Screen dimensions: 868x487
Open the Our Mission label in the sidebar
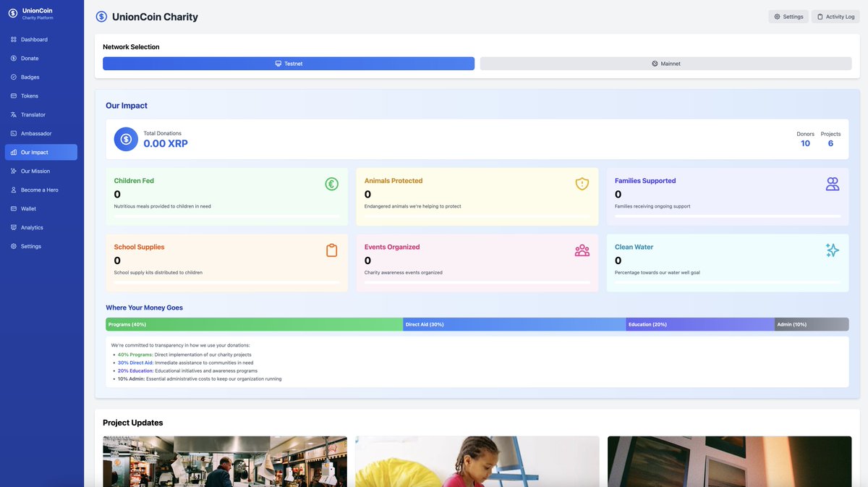click(x=35, y=171)
